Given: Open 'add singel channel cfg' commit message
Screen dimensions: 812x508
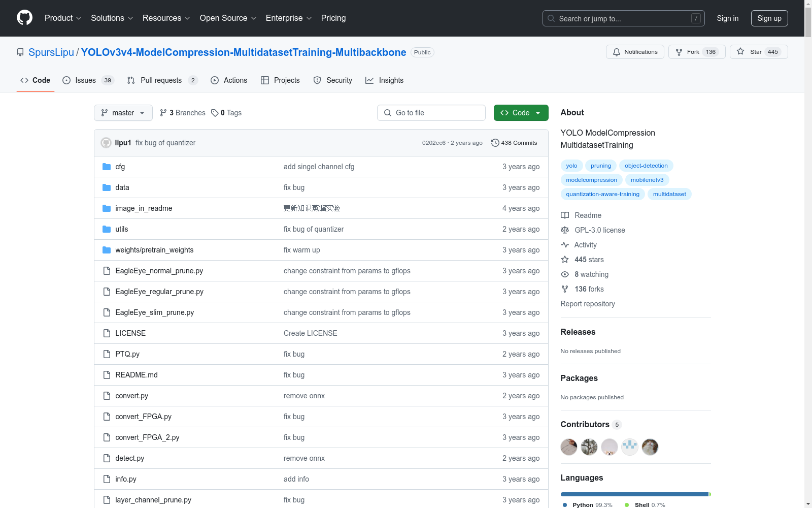Looking at the screenshot, I should (319, 167).
